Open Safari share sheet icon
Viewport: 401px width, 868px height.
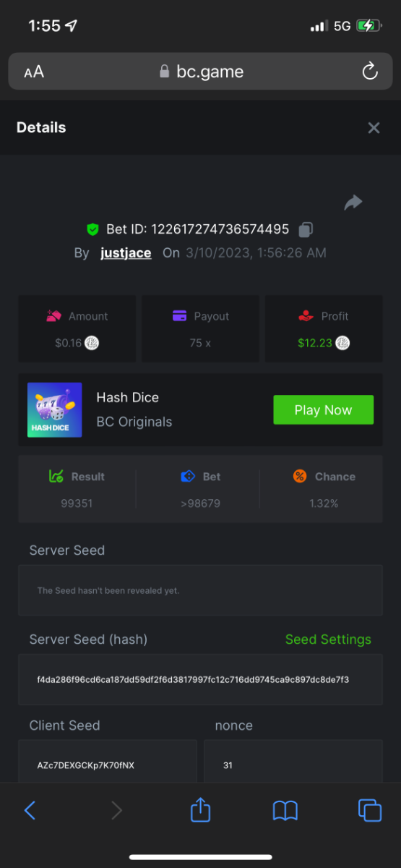[200, 809]
